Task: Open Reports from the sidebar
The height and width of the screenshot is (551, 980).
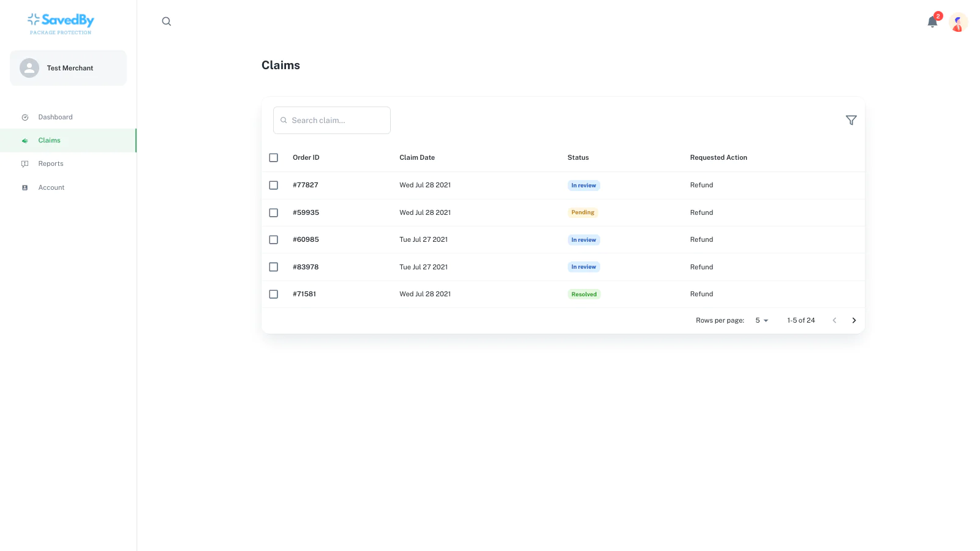Action: point(68,164)
